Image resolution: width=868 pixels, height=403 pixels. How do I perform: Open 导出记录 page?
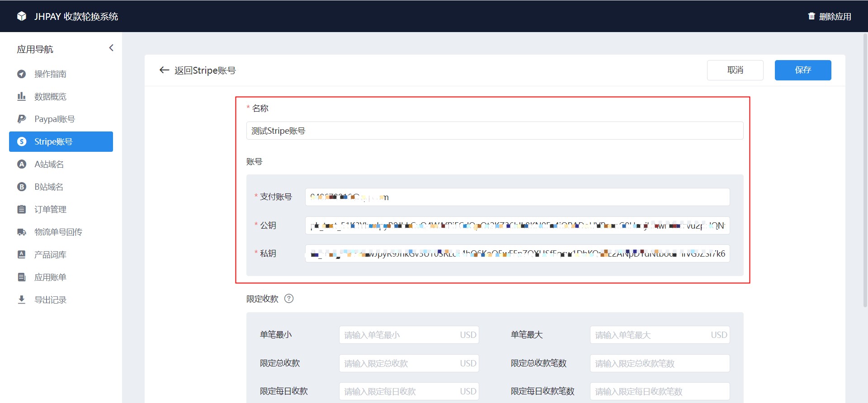click(x=61, y=300)
